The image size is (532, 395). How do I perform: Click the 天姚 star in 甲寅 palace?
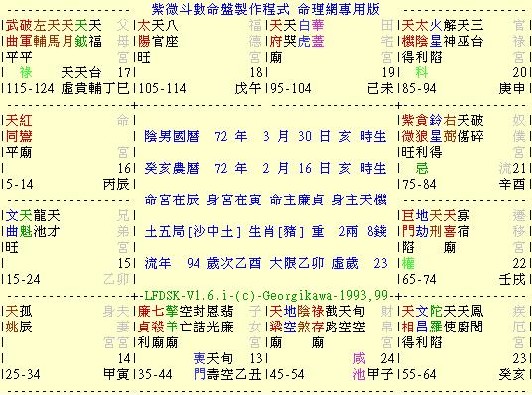click(12, 319)
